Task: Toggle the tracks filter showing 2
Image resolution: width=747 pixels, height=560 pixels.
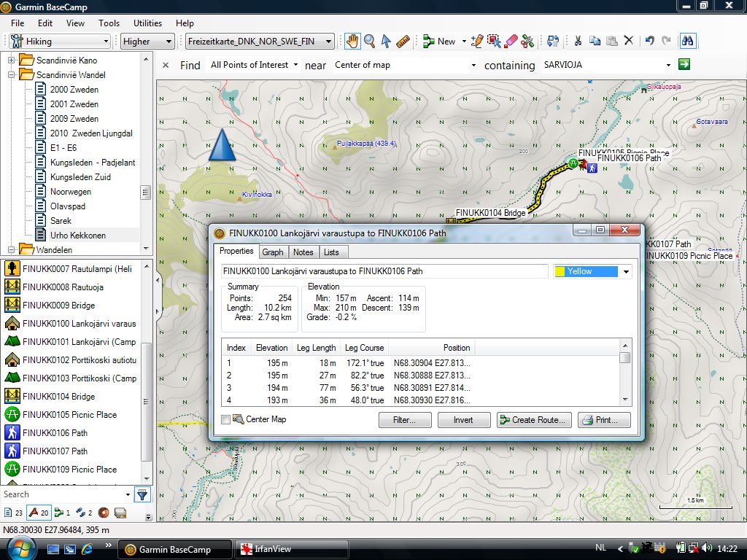Action: pos(84,513)
